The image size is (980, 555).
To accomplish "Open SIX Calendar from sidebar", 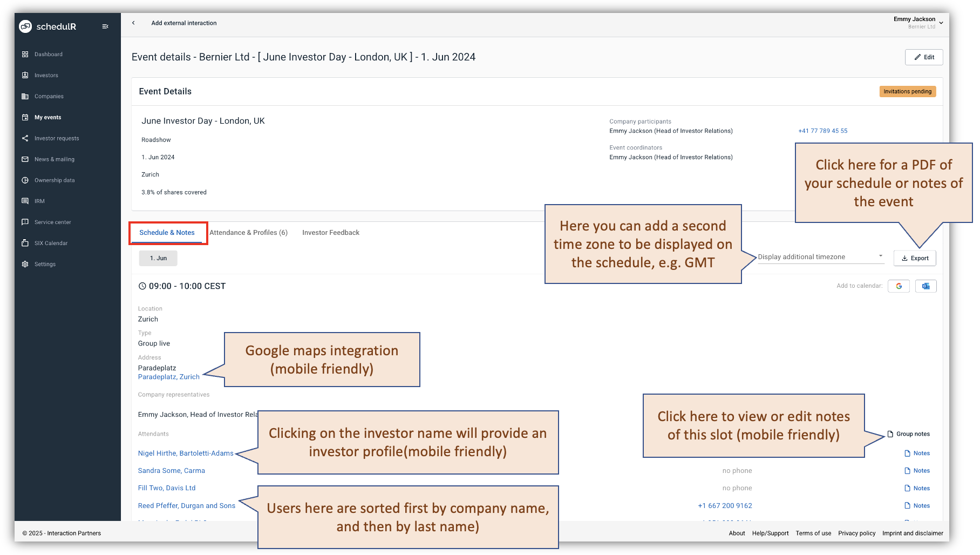I will pos(51,243).
